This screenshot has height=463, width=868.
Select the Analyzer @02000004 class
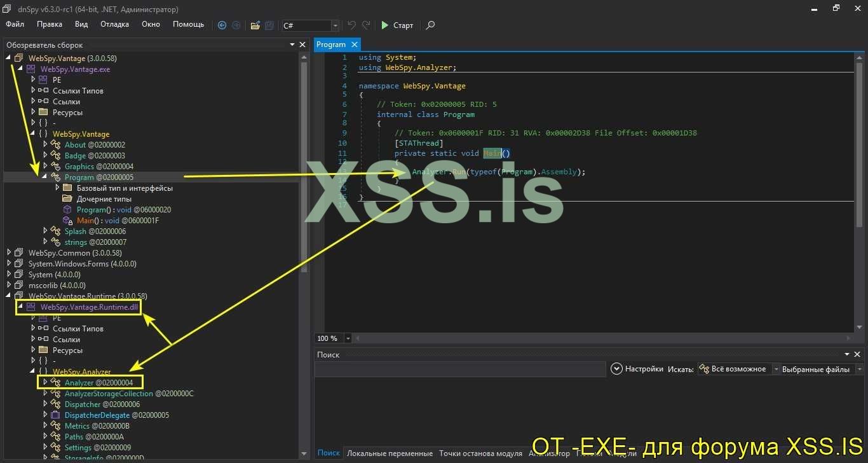tap(98, 383)
